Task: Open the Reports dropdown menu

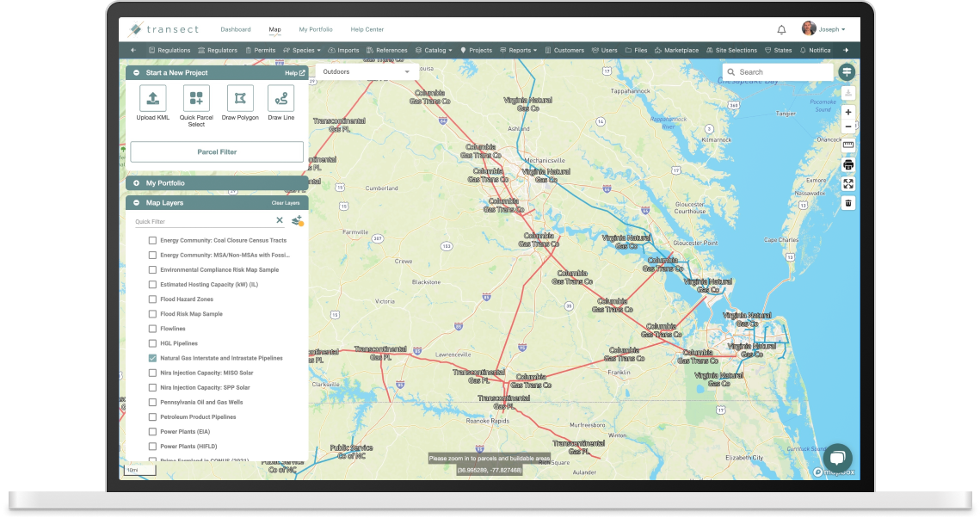Action: (x=519, y=50)
